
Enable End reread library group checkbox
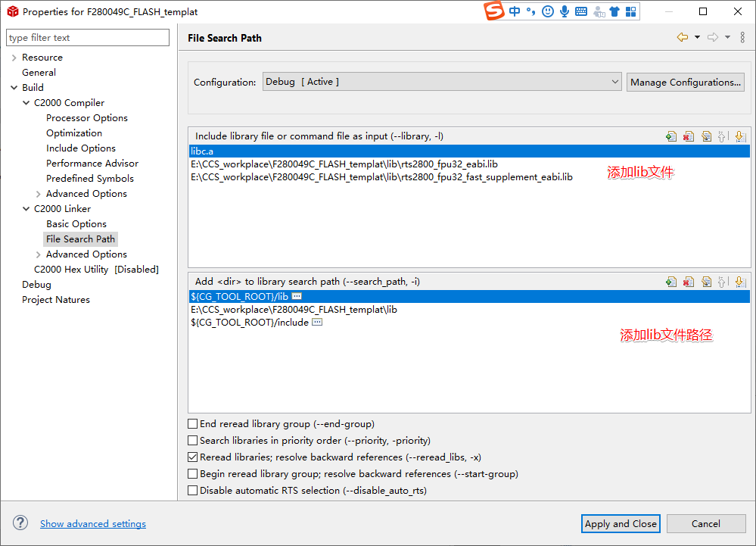[x=192, y=424]
